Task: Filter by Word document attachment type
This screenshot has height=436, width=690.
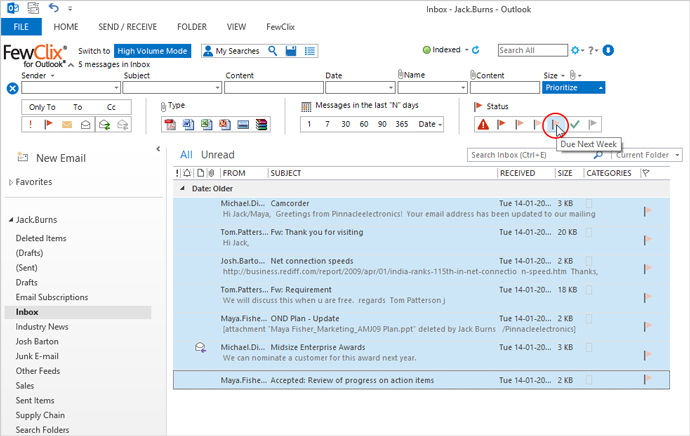Action: click(186, 124)
